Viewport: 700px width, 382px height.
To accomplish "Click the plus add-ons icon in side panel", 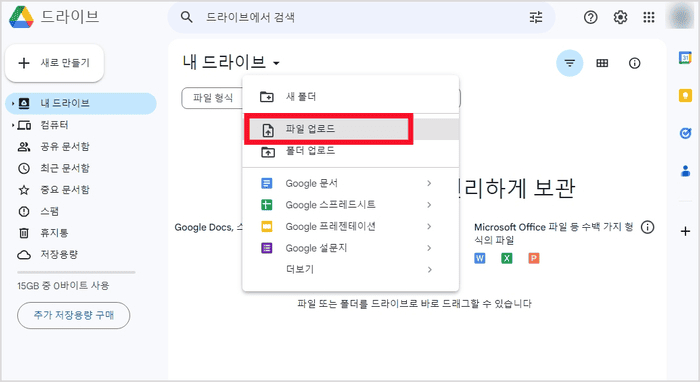I will tap(685, 231).
